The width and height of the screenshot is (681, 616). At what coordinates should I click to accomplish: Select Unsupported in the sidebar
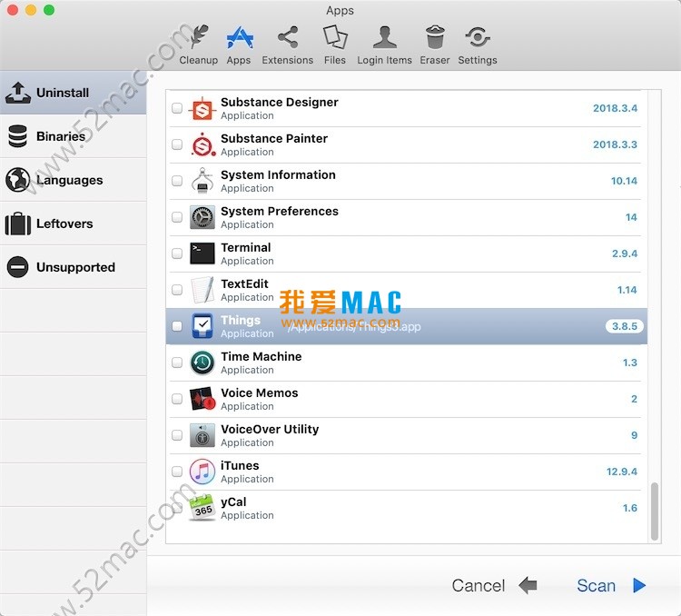click(x=73, y=267)
